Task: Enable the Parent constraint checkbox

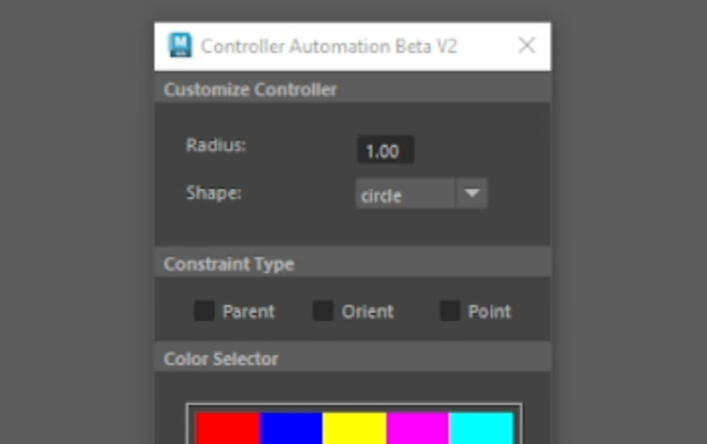Action: pos(204,311)
